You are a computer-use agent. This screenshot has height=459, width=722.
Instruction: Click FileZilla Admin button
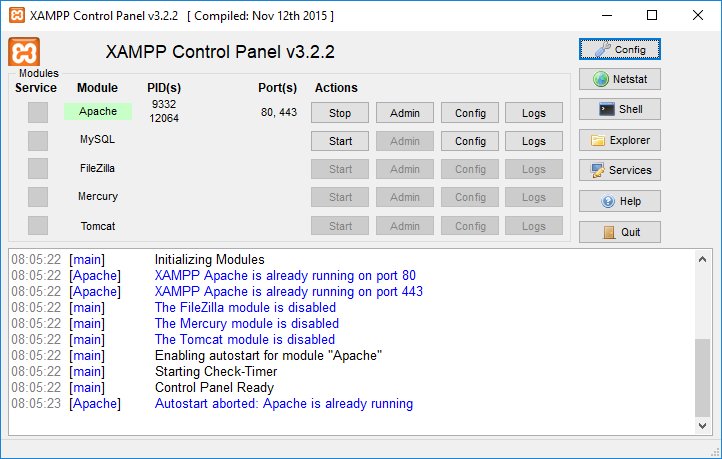pyautogui.click(x=405, y=169)
